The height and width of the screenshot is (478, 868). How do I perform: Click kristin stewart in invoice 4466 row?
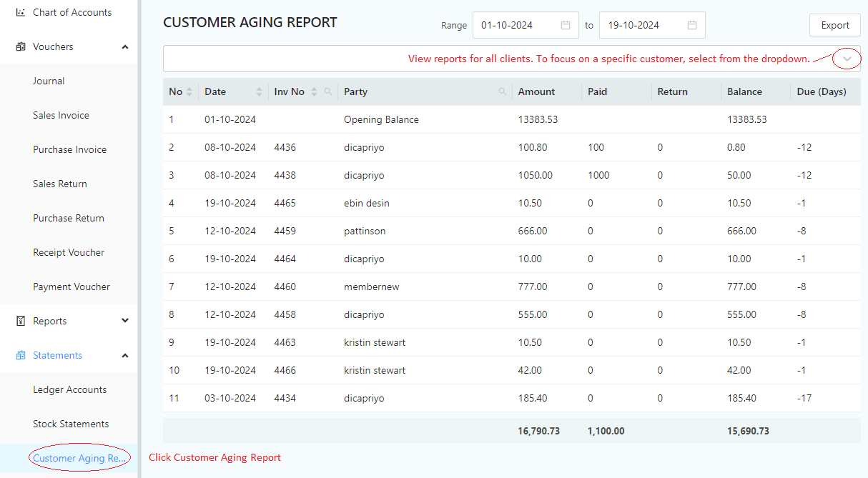pyautogui.click(x=375, y=370)
